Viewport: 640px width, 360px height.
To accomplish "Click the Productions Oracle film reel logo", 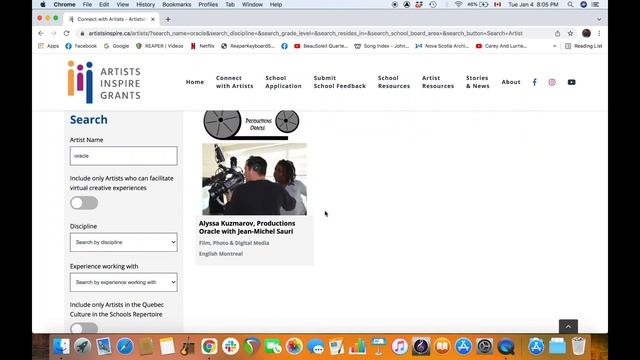I will 251,124.
